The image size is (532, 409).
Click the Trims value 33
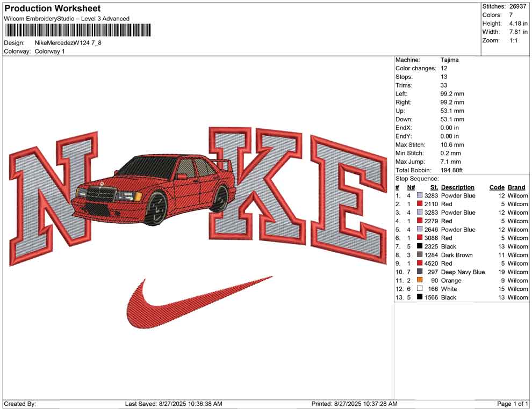click(444, 85)
